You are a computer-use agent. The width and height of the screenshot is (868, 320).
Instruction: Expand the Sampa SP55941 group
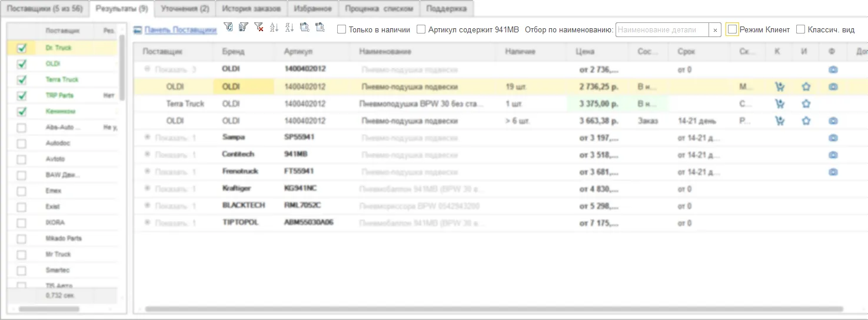click(147, 138)
